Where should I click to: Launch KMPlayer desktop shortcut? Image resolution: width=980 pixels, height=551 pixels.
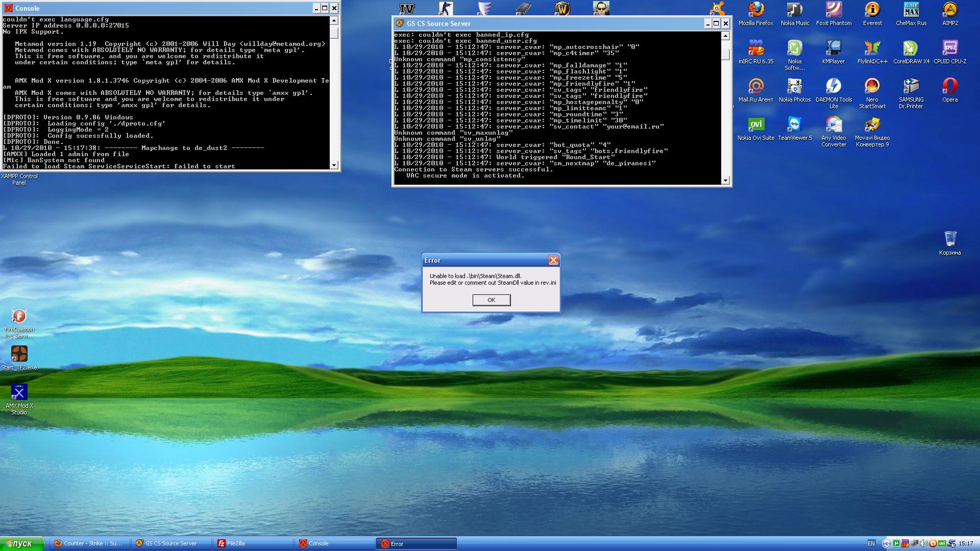(x=834, y=52)
